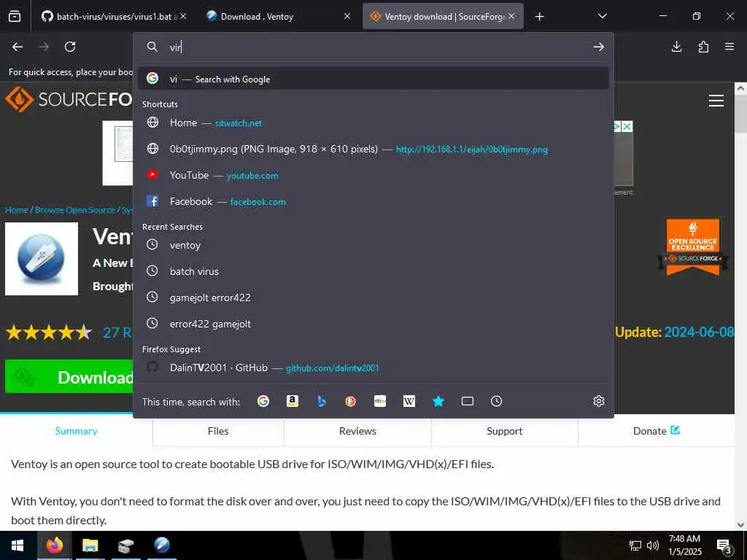This screenshot has width=747, height=560.
Task: Search this time with Wikipedia icon
Action: (409, 402)
